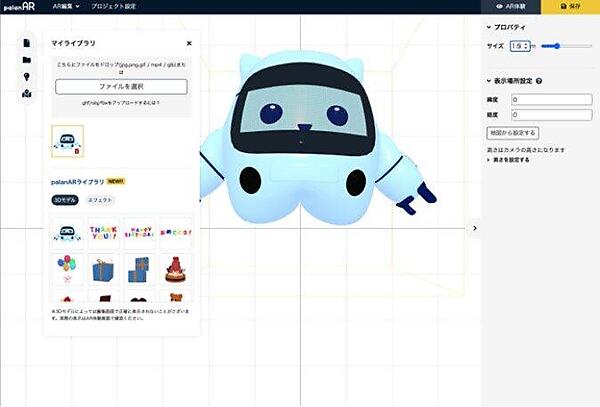This screenshot has width=600, height=407.
Task: Select the balloons 3D model thumbnail
Action: point(68,267)
